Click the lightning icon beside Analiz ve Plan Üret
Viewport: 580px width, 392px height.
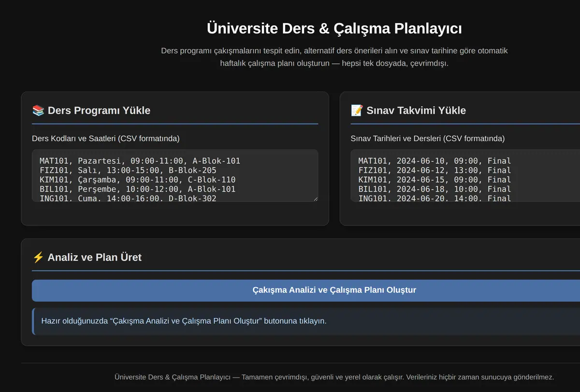click(38, 257)
